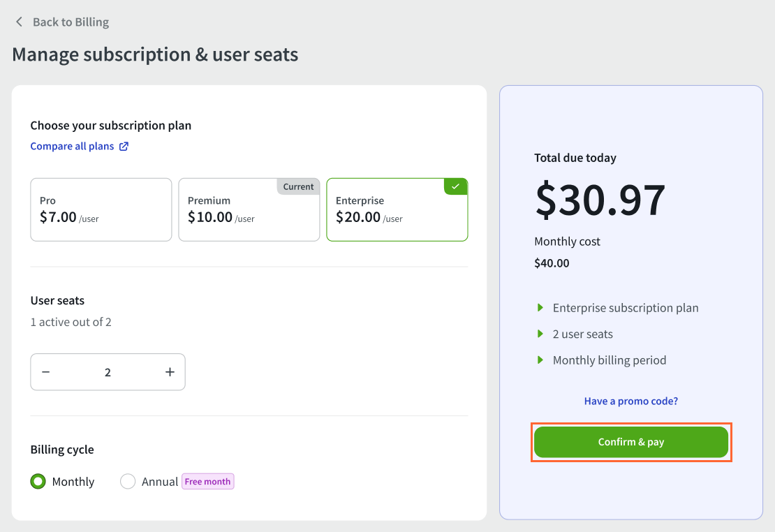This screenshot has width=775, height=532.
Task: Click the external link icon beside Compare all plans
Action: tap(124, 146)
